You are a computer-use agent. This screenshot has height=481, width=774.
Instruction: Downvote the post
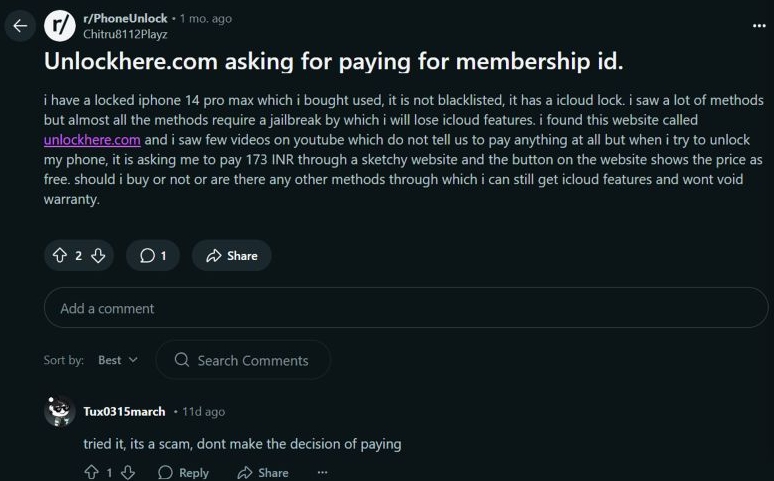[x=98, y=256]
